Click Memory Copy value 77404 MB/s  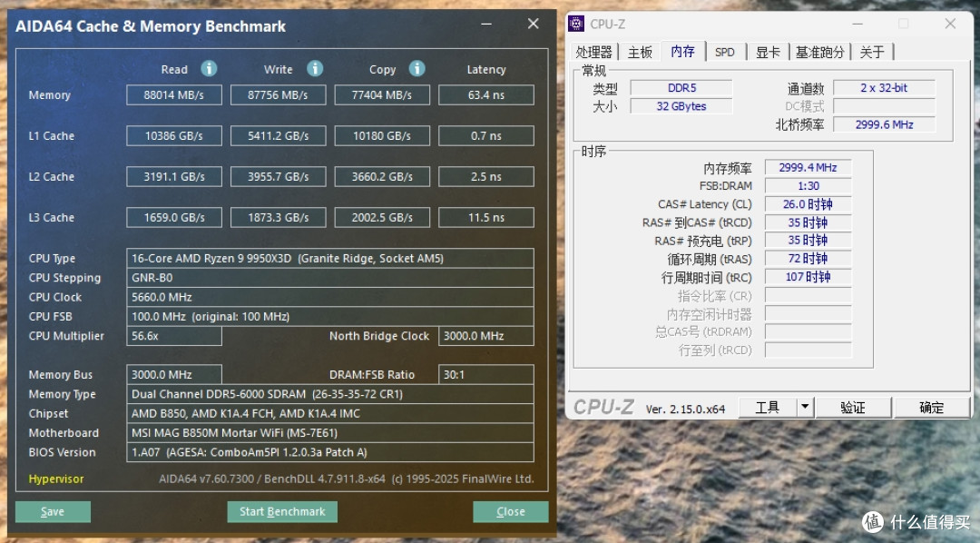click(382, 95)
